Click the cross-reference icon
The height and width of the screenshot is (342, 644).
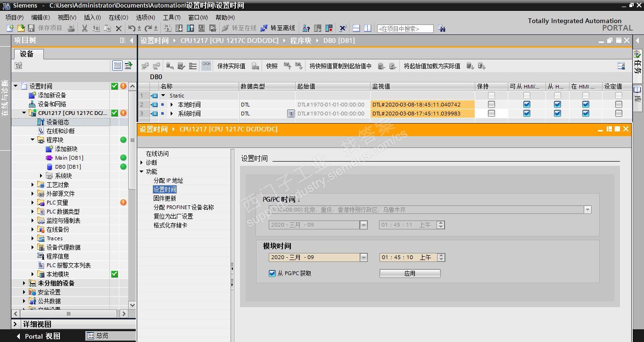[343, 28]
